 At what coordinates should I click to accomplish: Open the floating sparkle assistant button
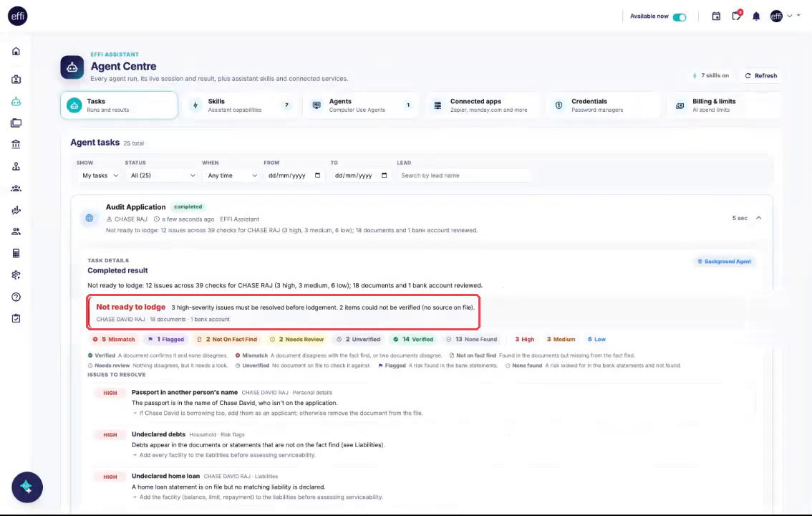[x=27, y=487]
